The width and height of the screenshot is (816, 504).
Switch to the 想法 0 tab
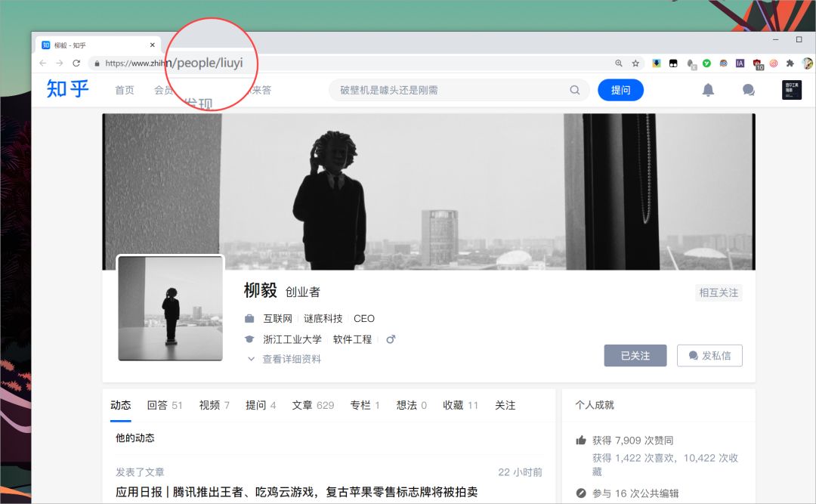412,405
